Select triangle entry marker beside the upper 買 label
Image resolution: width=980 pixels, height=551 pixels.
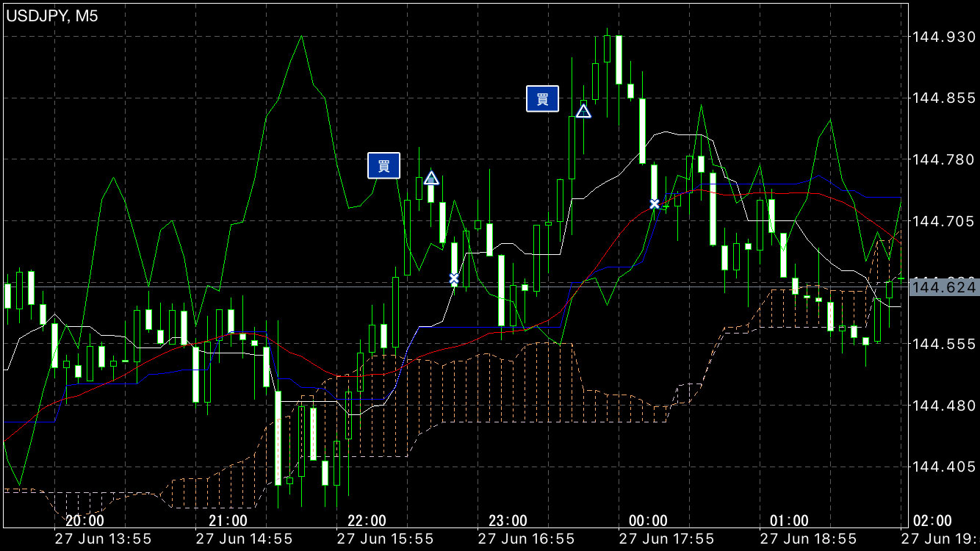tap(583, 111)
